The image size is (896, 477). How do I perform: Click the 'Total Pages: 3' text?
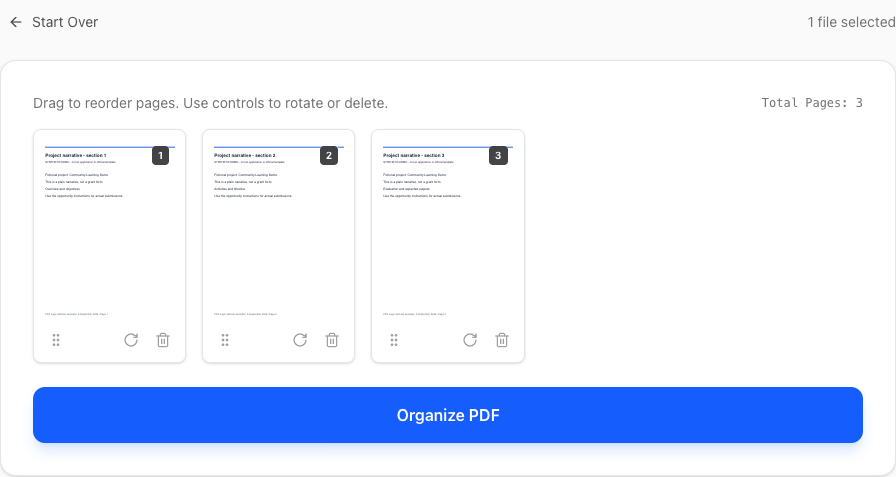coord(812,103)
